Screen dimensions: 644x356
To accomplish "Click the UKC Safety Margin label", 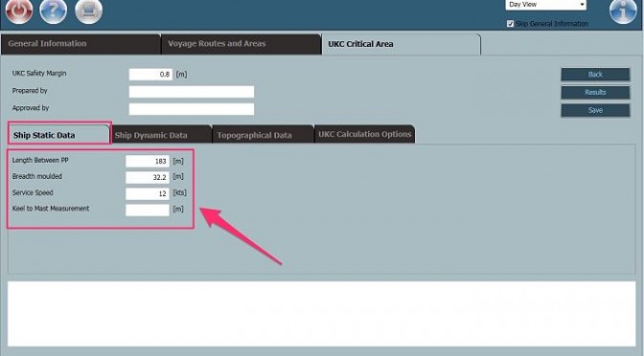I will point(39,74).
